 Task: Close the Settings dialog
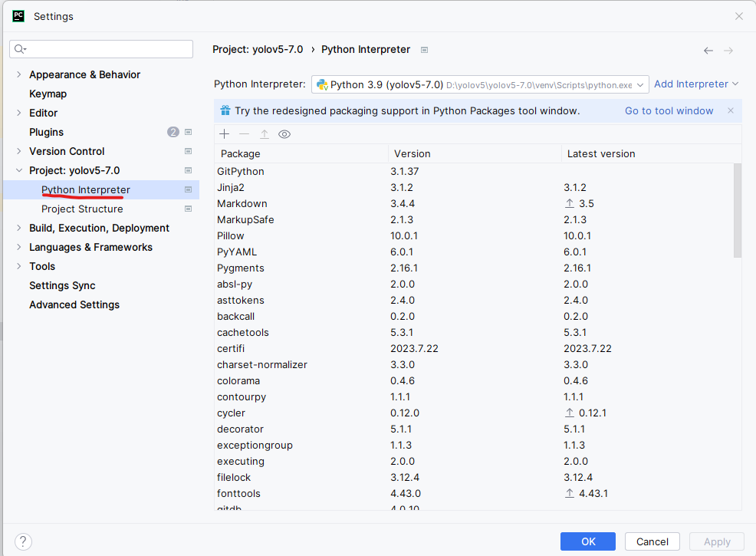pyautogui.click(x=739, y=16)
